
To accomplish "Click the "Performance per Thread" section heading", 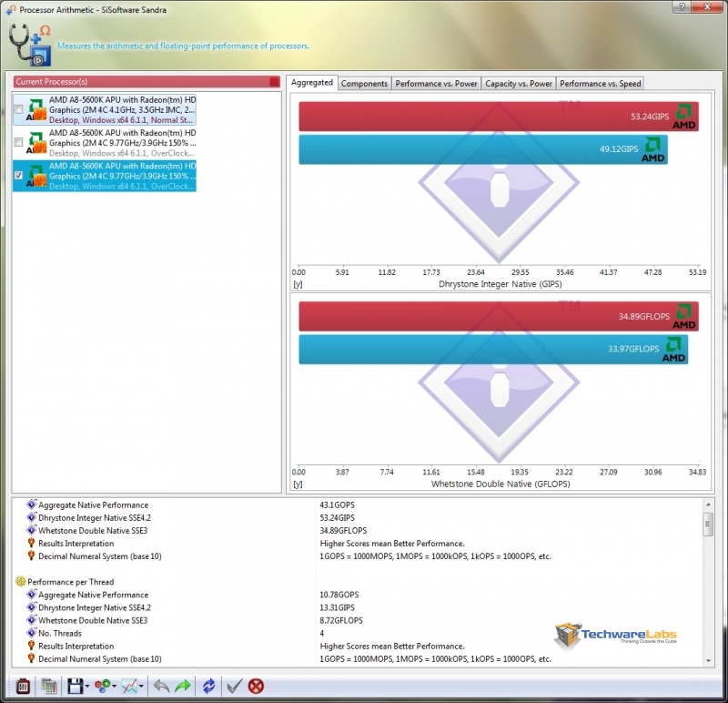I will tap(71, 582).
